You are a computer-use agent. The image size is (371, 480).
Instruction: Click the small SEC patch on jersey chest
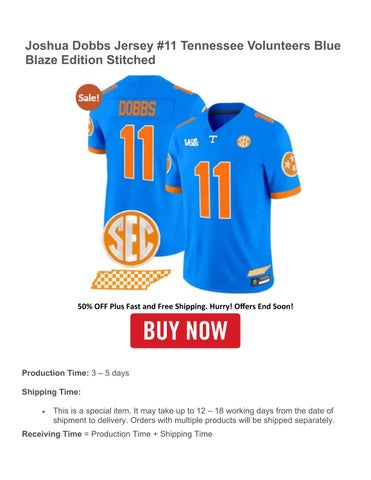point(244,142)
